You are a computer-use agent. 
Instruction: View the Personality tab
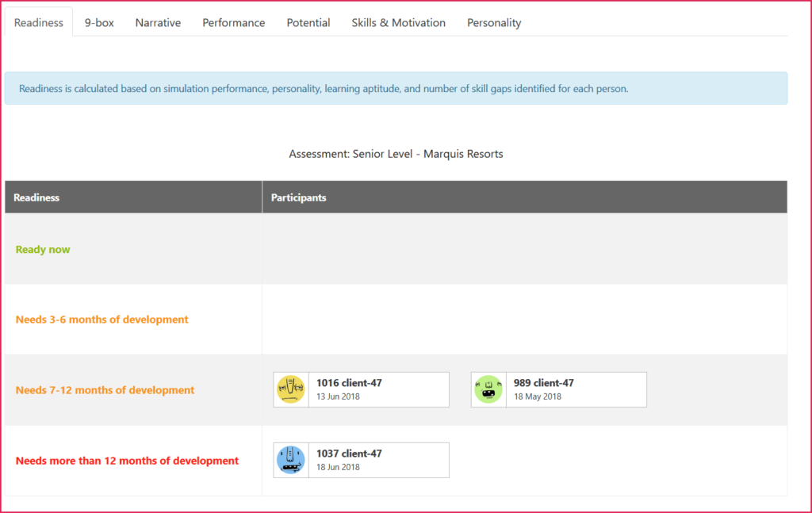(494, 23)
